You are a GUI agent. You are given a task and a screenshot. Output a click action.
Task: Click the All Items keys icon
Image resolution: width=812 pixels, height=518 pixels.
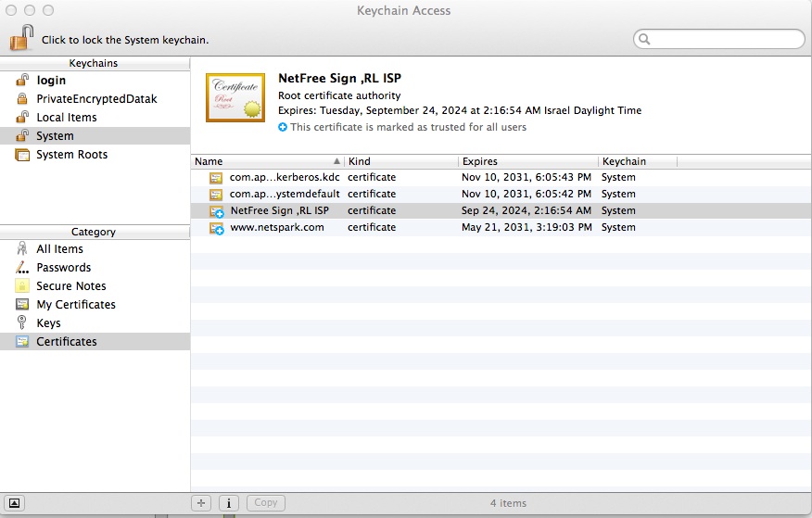point(21,249)
